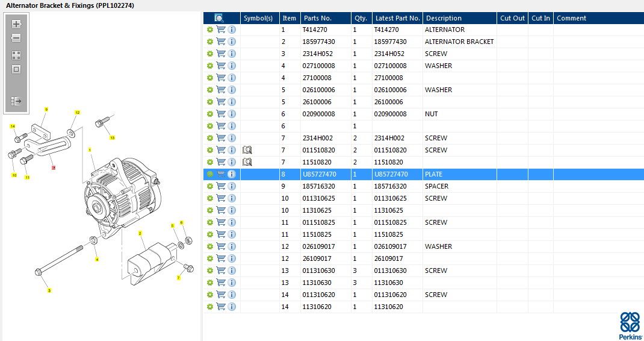Click callout 3 on the long bolt
Viewport: 644px width, 341px height.
coord(49,290)
